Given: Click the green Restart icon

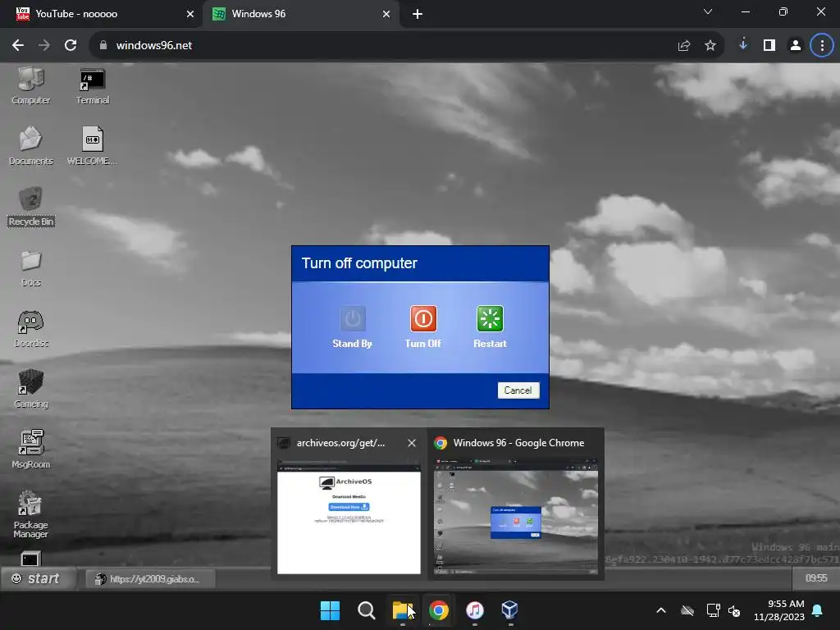Looking at the screenshot, I should tap(490, 319).
